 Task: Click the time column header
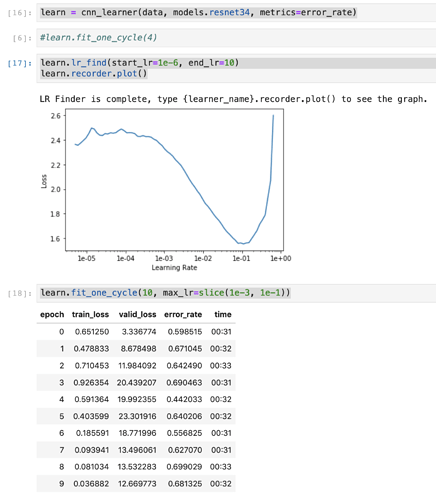[223, 314]
